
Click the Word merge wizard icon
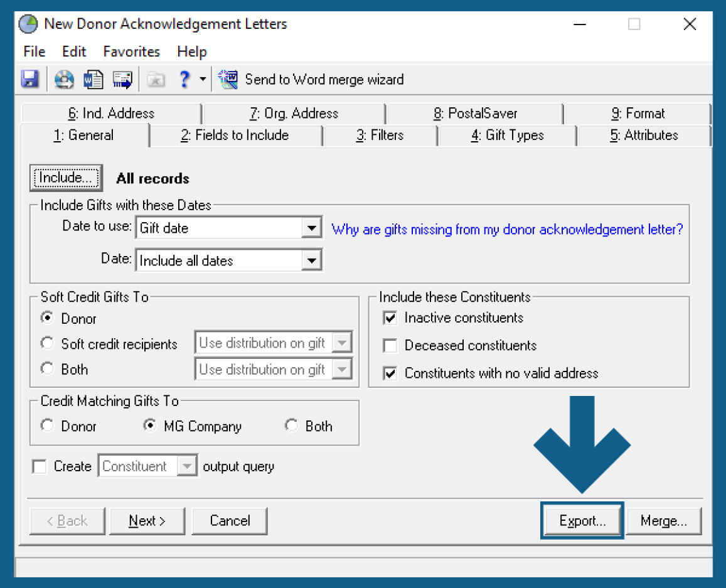tap(228, 80)
